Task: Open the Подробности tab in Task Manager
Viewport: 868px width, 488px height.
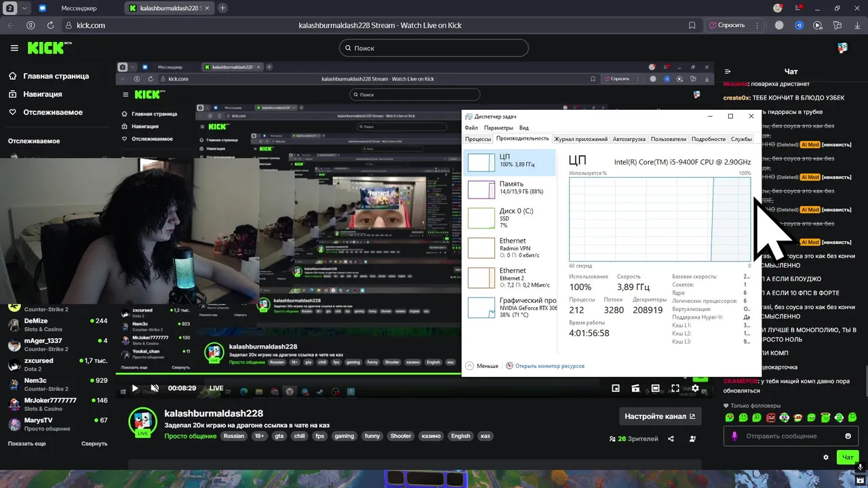Action: coord(708,139)
